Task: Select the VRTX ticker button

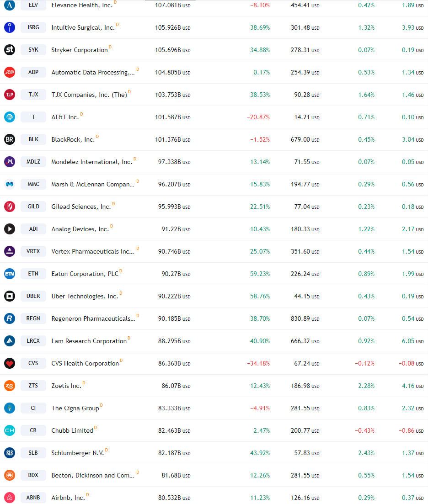Action: [33, 251]
